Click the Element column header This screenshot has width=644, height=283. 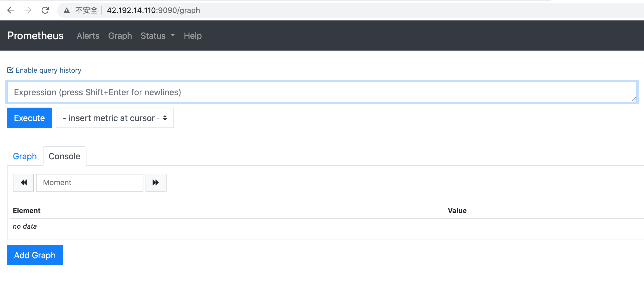point(27,211)
